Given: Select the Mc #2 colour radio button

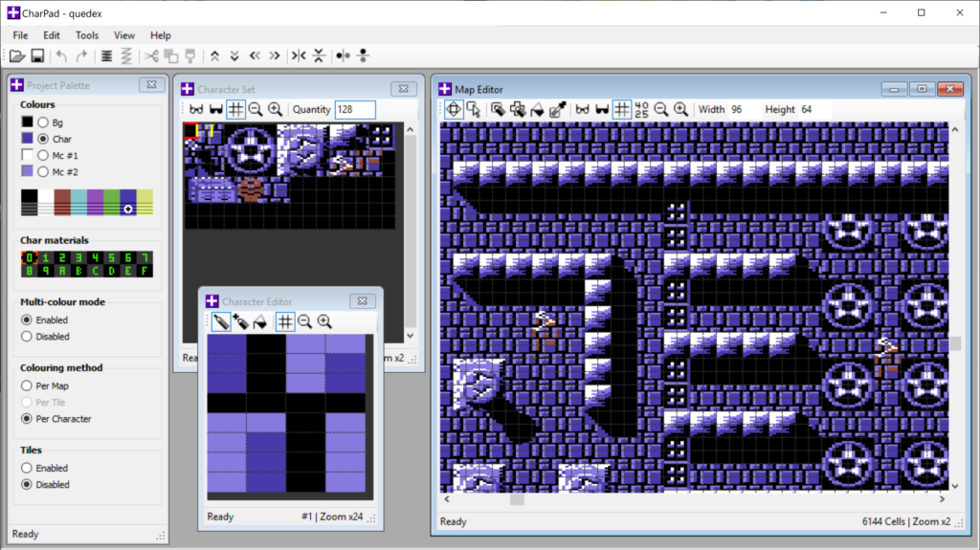Looking at the screenshot, I should coord(42,172).
